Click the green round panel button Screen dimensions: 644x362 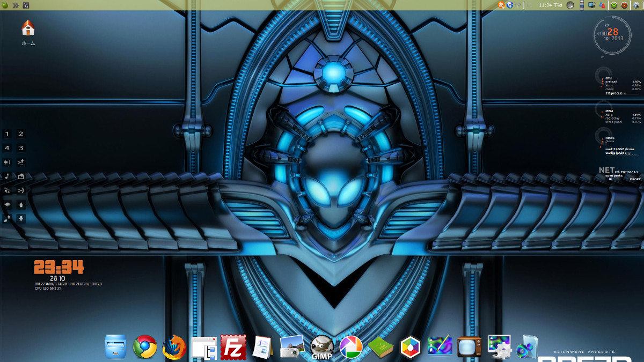point(614,5)
